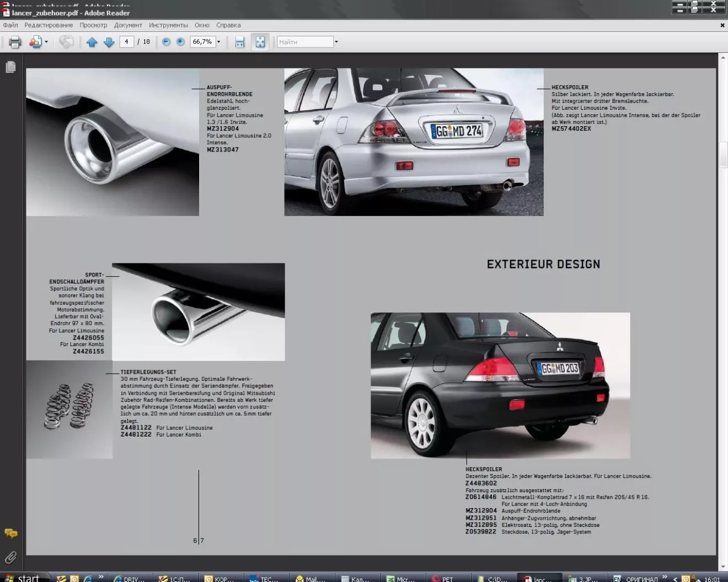Open the Файл menu
This screenshot has height=582, width=728.
[x=10, y=25]
